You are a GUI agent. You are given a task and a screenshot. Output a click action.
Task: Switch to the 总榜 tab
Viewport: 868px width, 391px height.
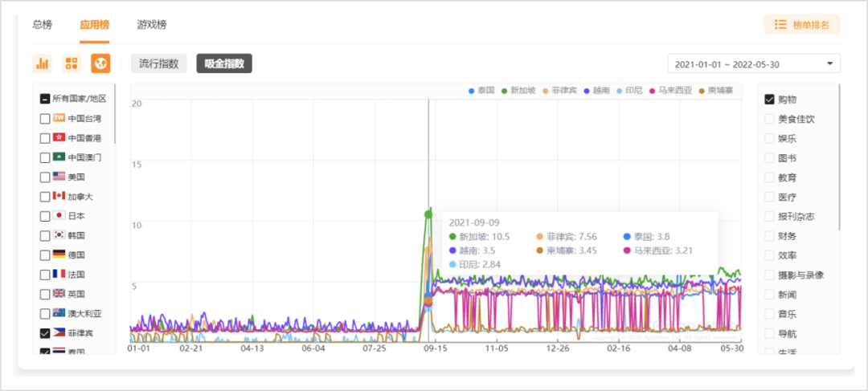click(42, 25)
